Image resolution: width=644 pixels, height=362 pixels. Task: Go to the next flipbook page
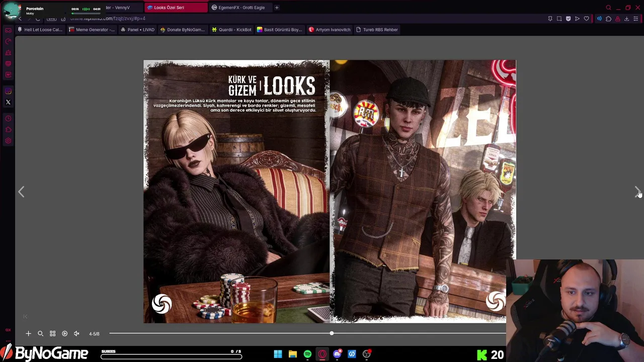637,192
